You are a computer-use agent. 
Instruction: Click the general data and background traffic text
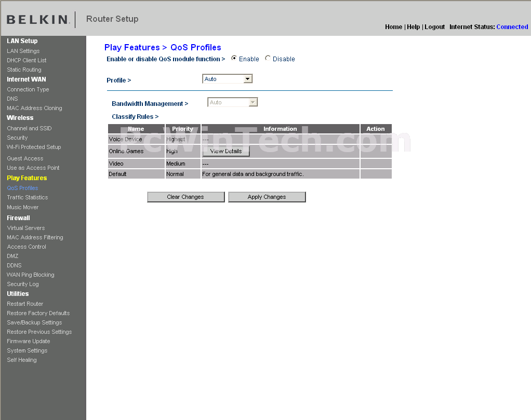(x=253, y=174)
